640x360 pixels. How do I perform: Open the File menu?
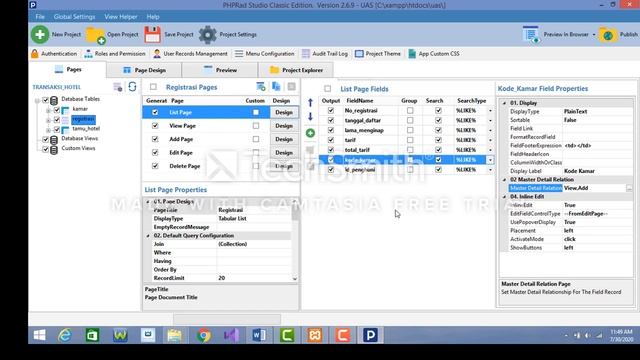[40, 17]
